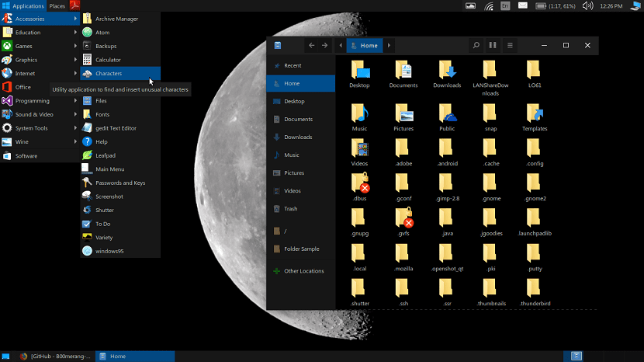Go back using the left arrow button
The image size is (644, 362).
pyautogui.click(x=311, y=46)
